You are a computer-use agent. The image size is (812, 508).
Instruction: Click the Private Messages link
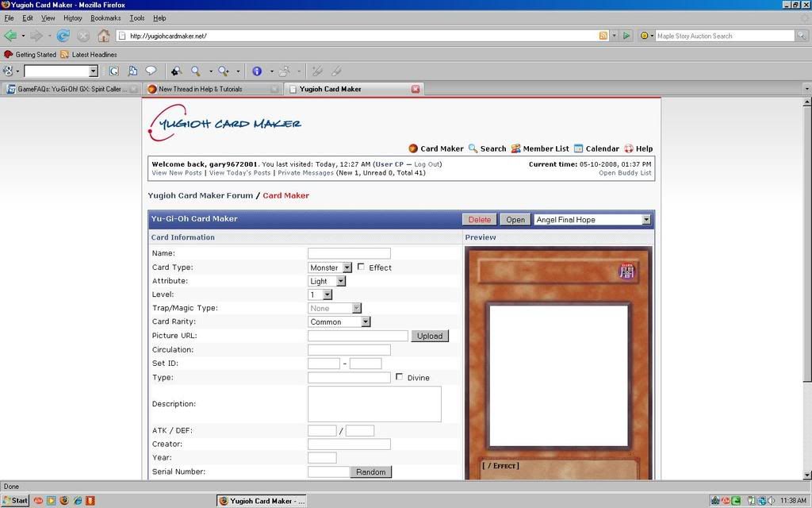305,173
